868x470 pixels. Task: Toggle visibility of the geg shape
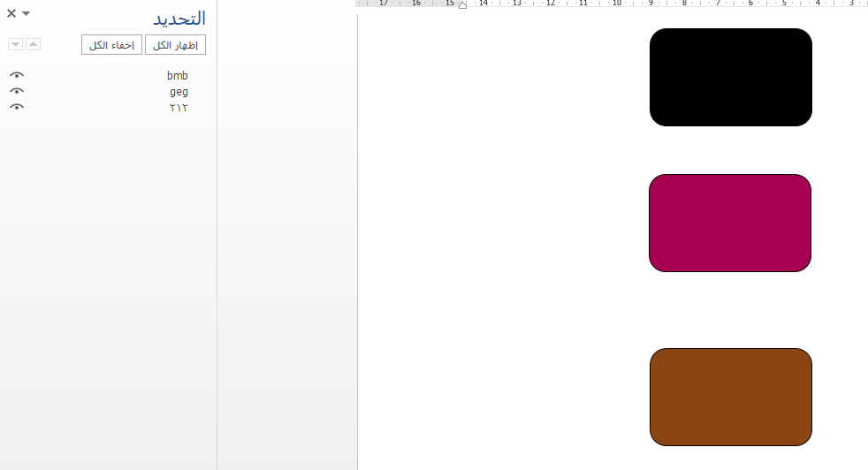(17, 91)
